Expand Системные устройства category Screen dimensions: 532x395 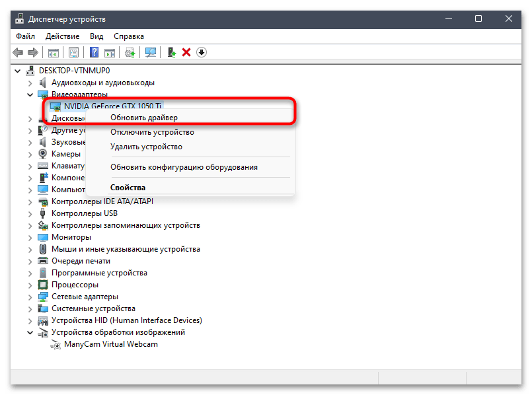(30, 309)
